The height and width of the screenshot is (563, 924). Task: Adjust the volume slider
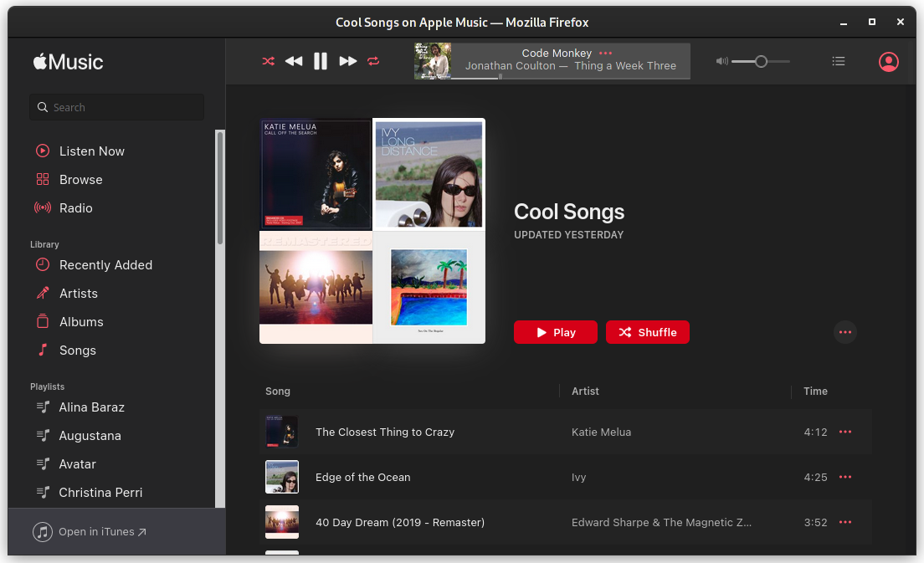click(760, 61)
